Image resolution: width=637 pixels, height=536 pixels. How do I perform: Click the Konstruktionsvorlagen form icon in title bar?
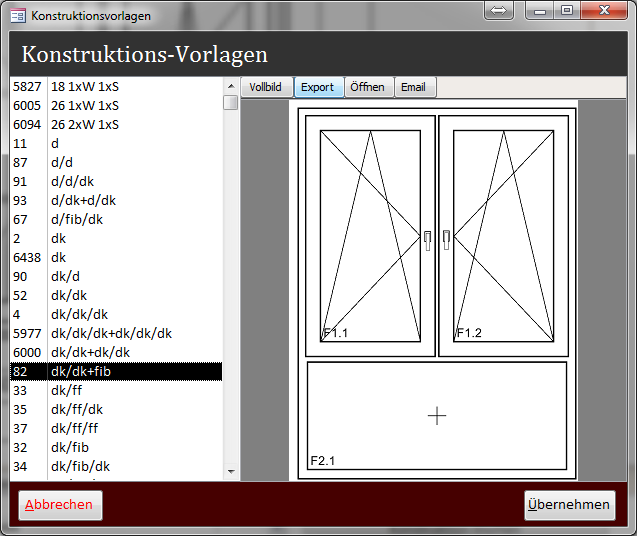pos(18,16)
